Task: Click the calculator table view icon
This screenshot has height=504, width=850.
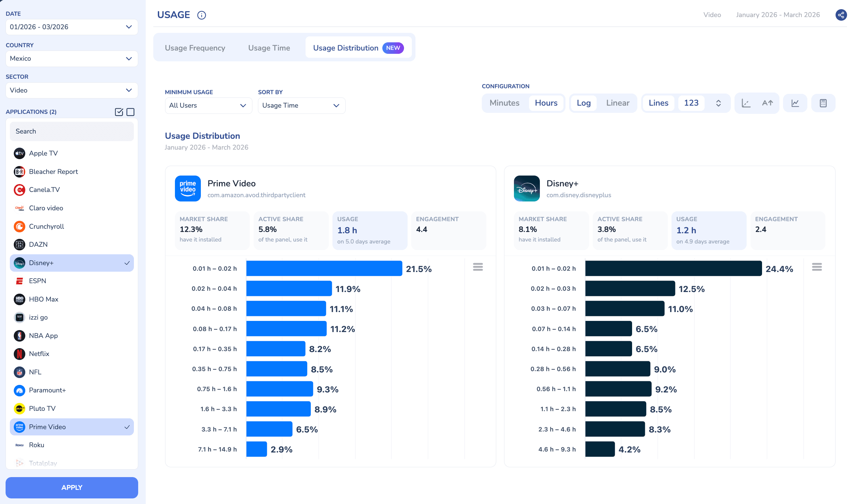Action: [x=823, y=103]
